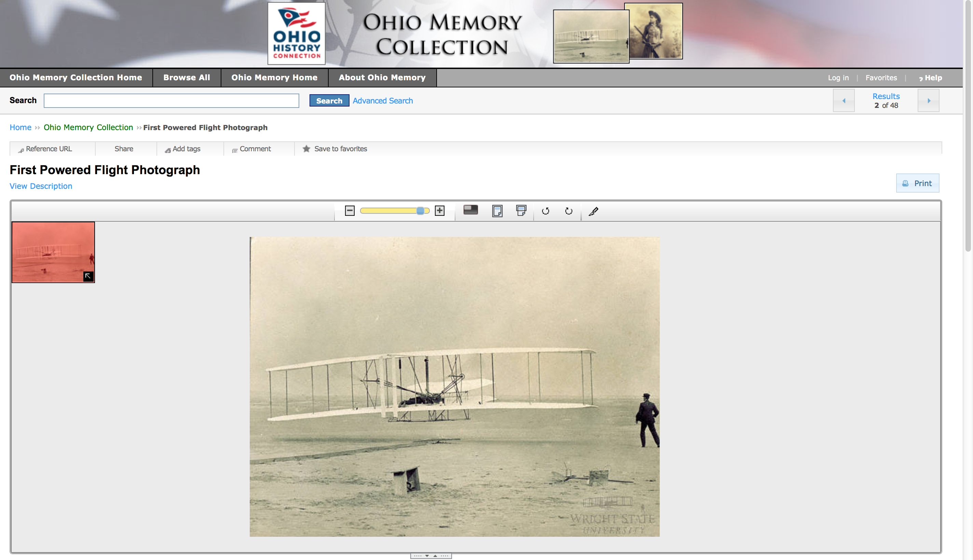973x560 pixels.
Task: Go to the next result arrow
Action: pyautogui.click(x=928, y=101)
